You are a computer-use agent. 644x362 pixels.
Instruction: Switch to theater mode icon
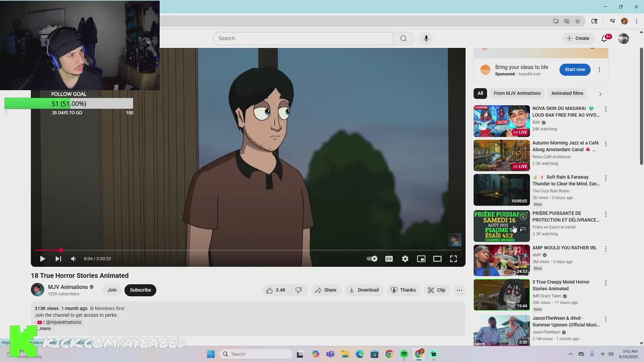[x=437, y=258]
